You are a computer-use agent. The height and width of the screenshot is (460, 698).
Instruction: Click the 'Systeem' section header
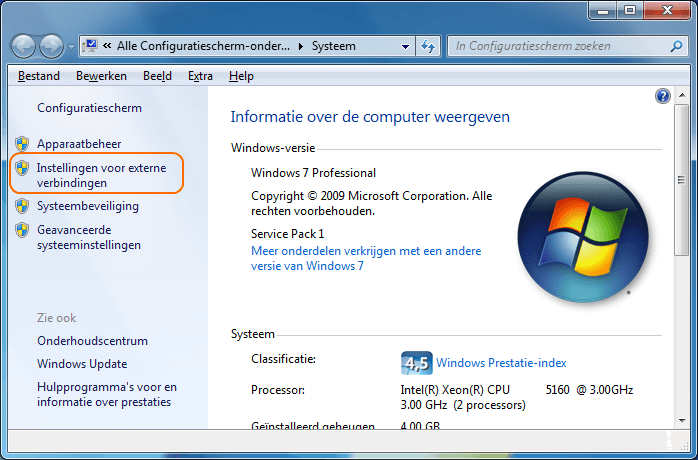click(252, 334)
